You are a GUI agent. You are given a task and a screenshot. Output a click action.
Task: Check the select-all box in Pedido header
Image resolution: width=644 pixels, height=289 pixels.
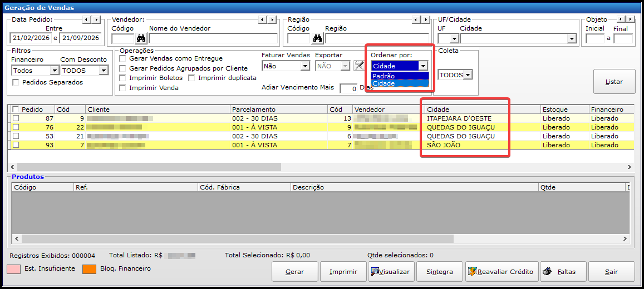coord(16,109)
